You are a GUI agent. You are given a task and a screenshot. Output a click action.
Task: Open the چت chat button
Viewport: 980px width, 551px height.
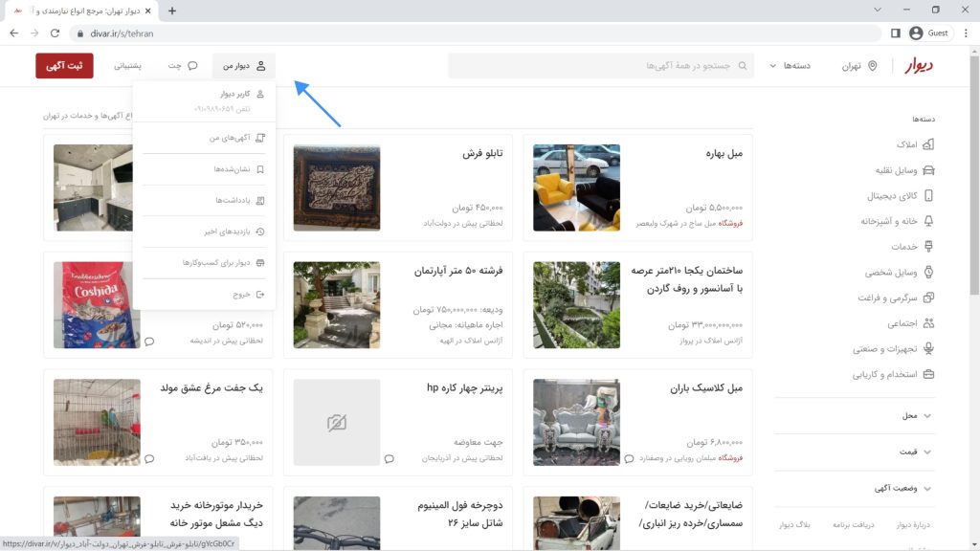[x=183, y=66]
